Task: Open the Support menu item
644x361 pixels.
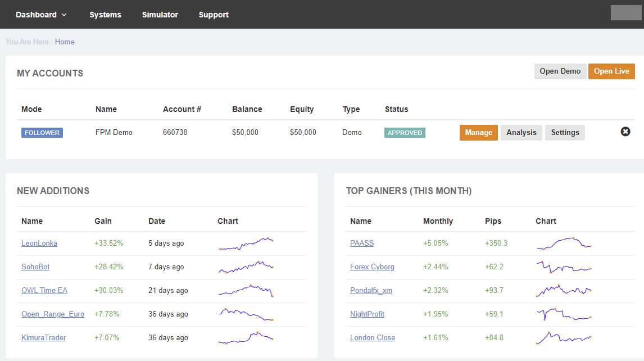Action: coord(214,15)
